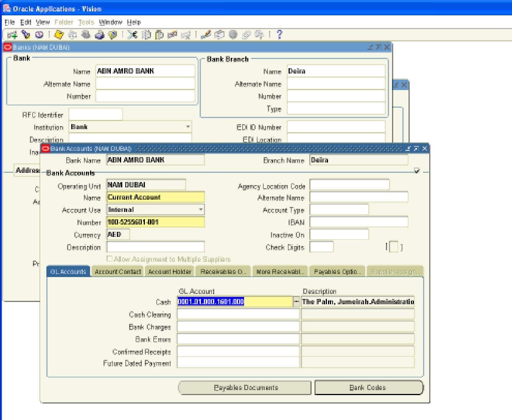Enable Allow Assignment to Multiple Suppliers

[x=110, y=259]
